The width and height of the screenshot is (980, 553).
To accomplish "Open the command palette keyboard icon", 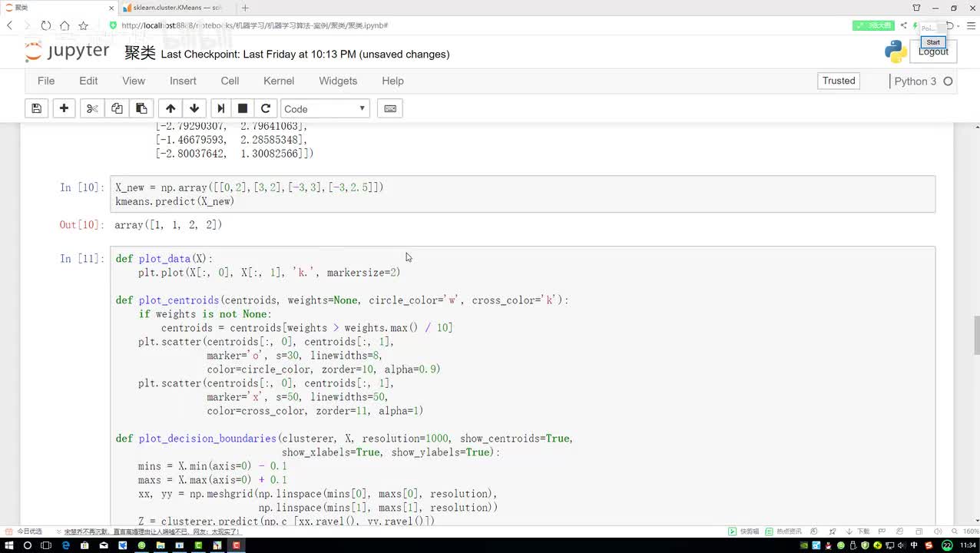I will pos(390,108).
